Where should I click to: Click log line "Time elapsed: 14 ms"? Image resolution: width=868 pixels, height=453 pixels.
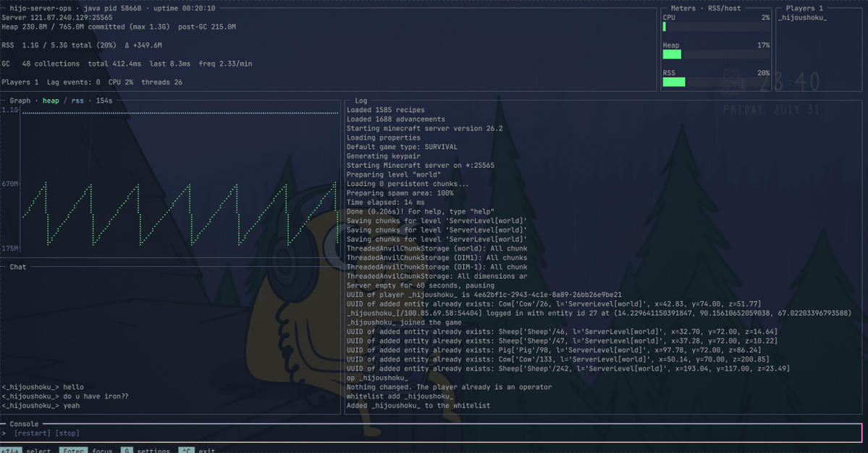[x=386, y=203]
